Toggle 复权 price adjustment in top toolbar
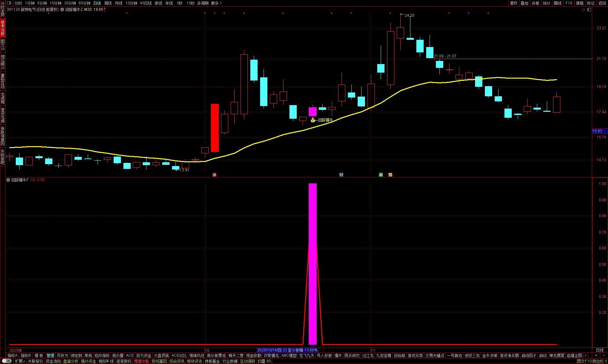The image size is (608, 364). pos(514,3)
